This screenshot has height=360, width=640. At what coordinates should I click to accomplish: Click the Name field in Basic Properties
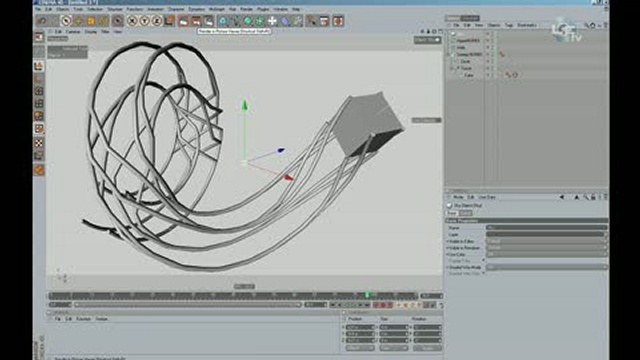point(547,228)
